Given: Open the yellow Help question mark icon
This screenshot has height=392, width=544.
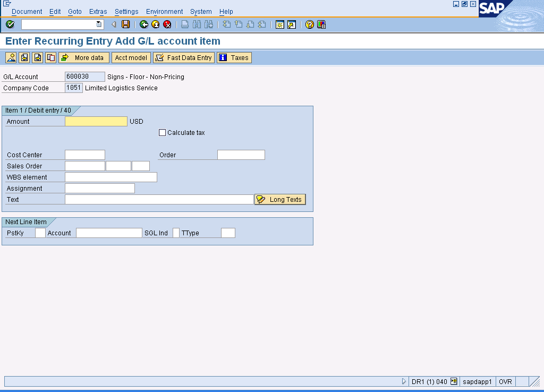Looking at the screenshot, I should coord(310,24).
